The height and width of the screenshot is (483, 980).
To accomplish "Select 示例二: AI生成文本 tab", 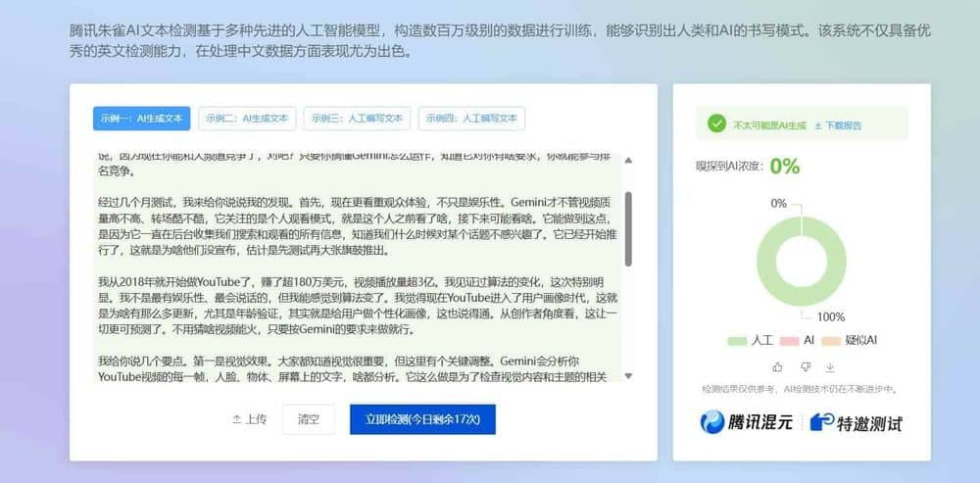I will [246, 118].
